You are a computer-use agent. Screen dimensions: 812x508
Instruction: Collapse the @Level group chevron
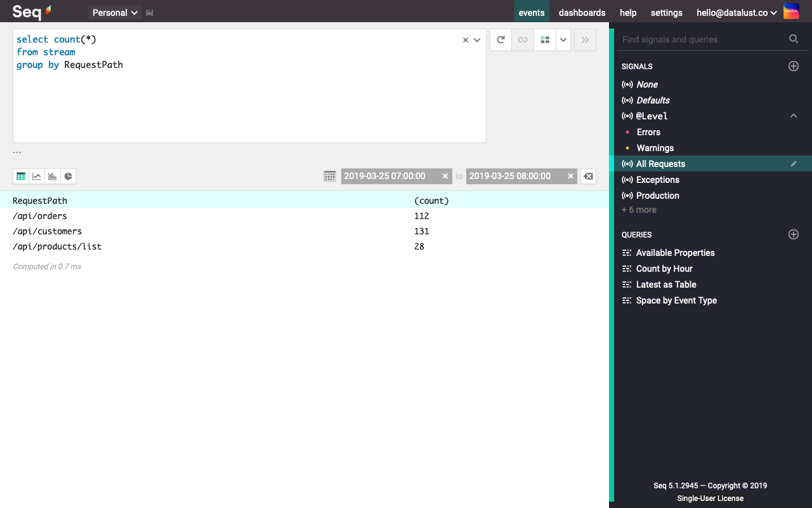point(794,116)
